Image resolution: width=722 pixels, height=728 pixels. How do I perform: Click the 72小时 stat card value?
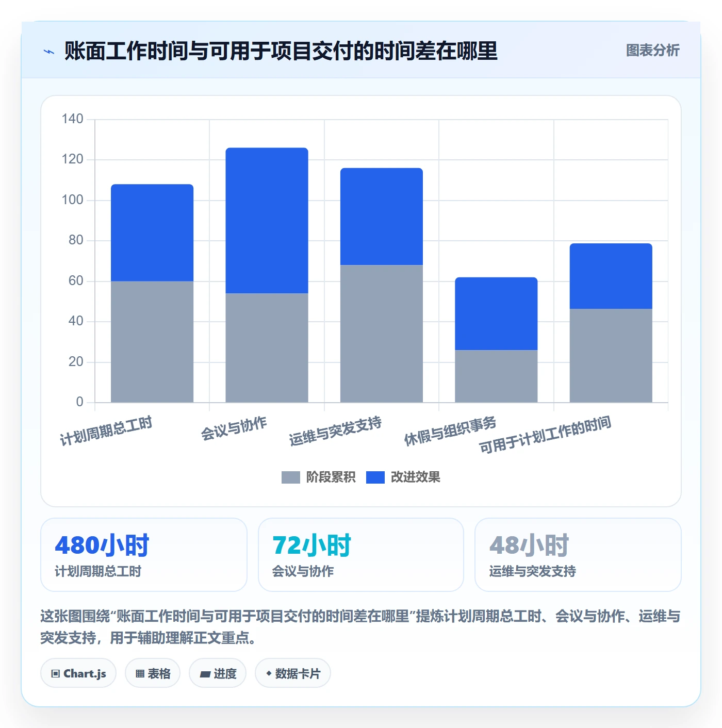311,545
